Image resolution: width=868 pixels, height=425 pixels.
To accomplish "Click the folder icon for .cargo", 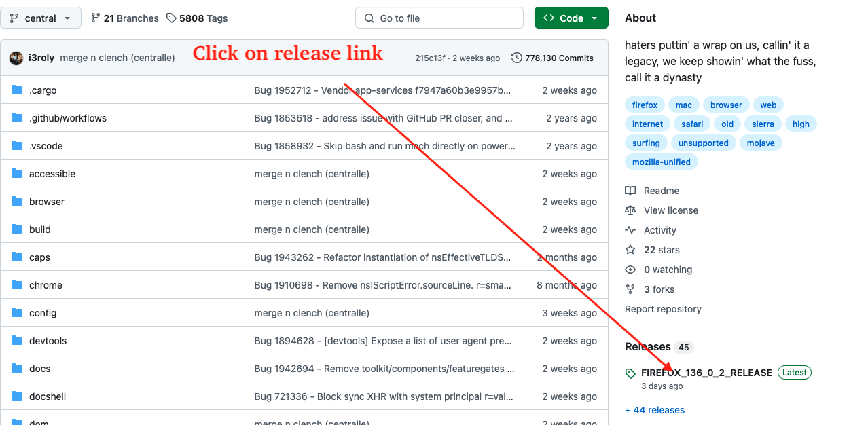I will pos(17,90).
